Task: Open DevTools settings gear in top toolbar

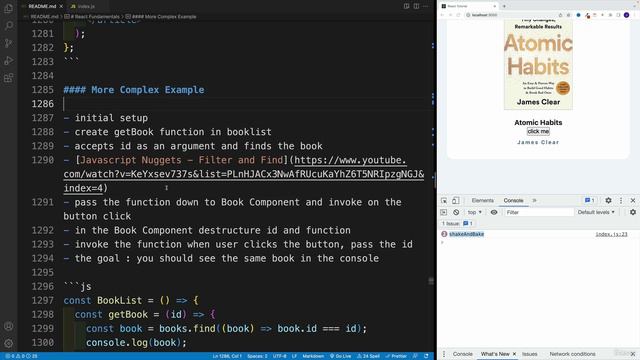Action: (x=608, y=200)
